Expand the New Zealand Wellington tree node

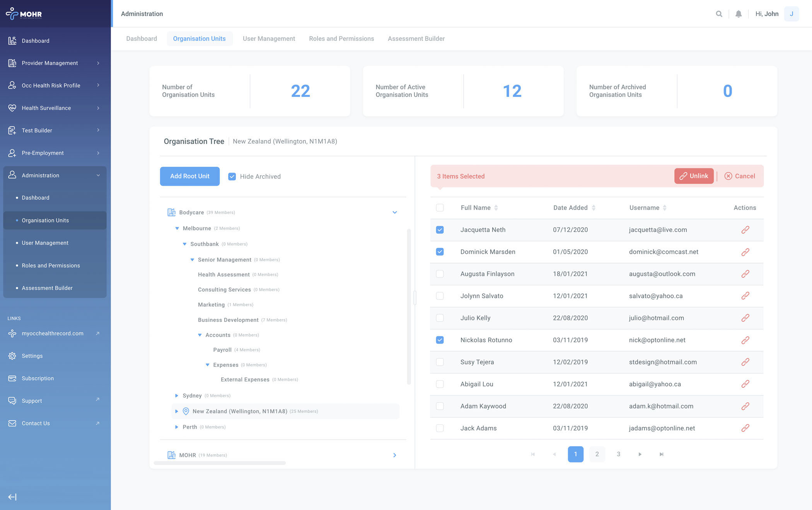point(177,411)
